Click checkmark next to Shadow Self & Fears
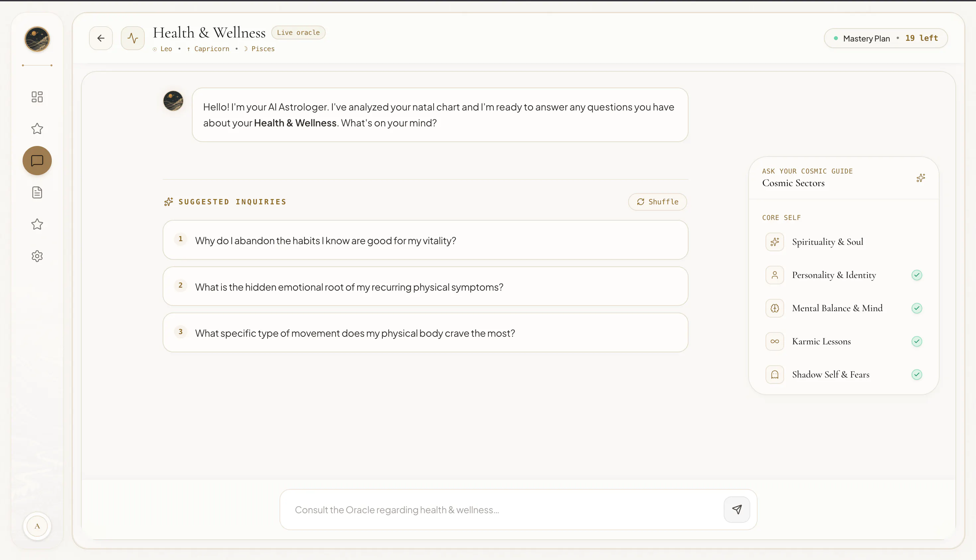 click(x=917, y=375)
